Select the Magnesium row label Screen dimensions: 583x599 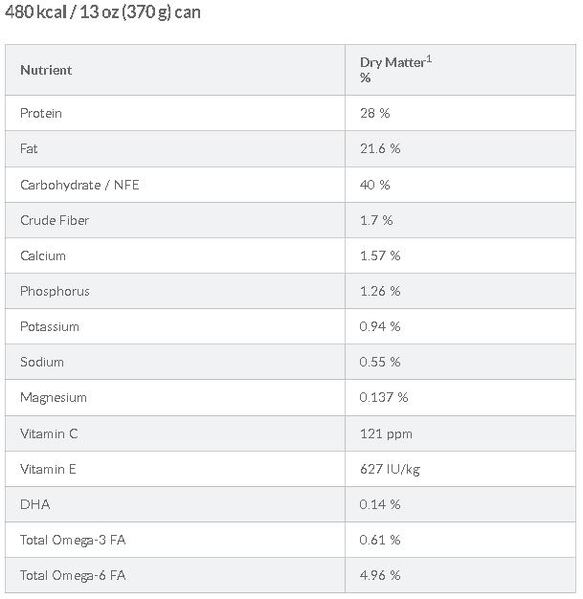pos(53,397)
